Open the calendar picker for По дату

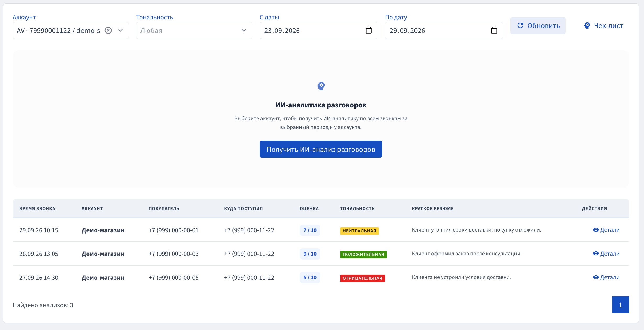tap(494, 30)
